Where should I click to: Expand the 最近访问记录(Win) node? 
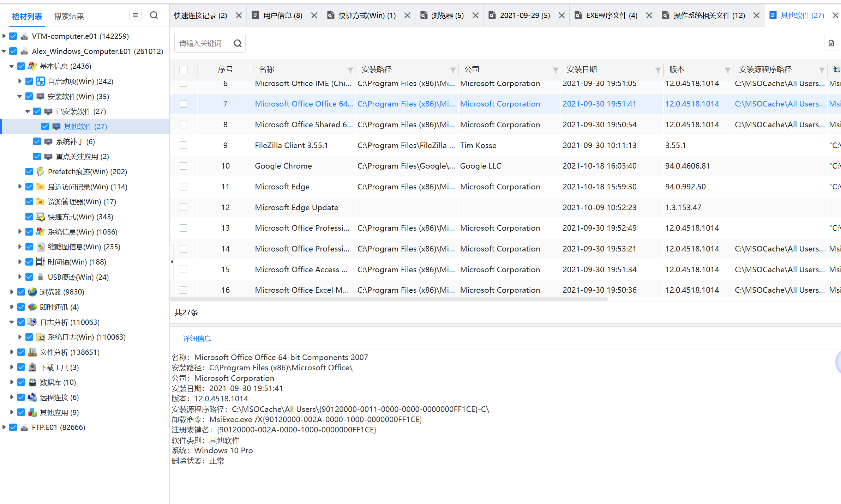pos(20,187)
